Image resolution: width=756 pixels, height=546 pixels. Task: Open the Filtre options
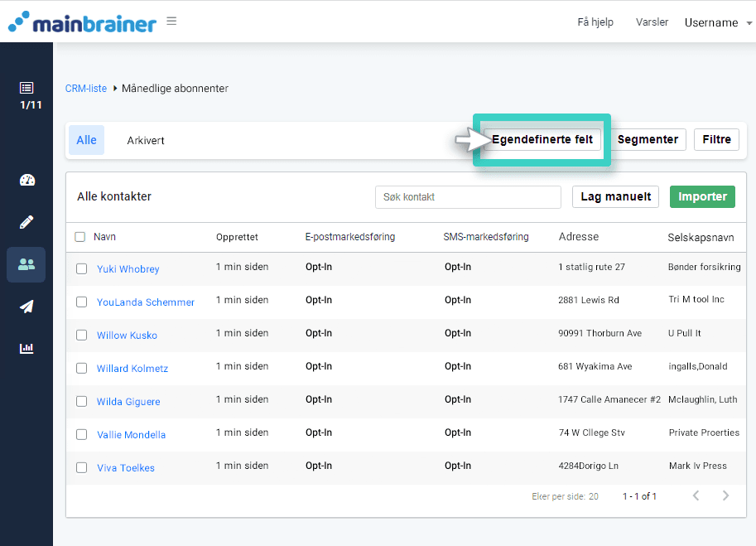point(716,139)
